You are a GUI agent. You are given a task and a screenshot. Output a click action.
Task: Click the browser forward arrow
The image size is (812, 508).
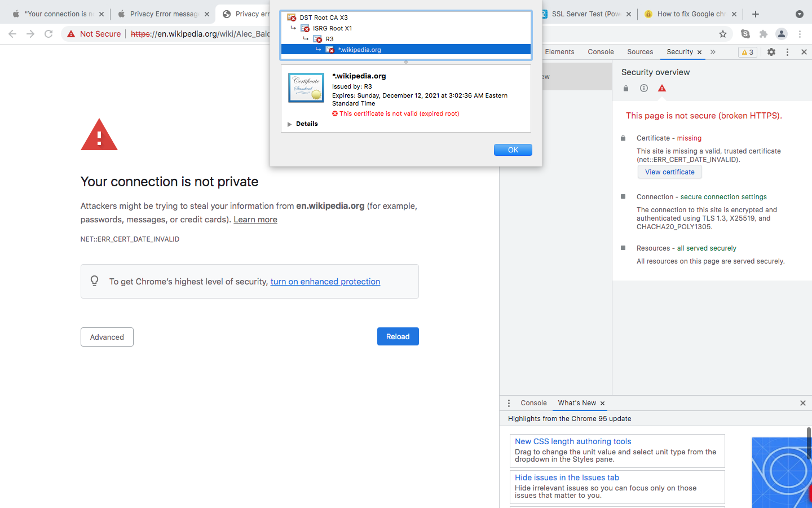point(30,34)
